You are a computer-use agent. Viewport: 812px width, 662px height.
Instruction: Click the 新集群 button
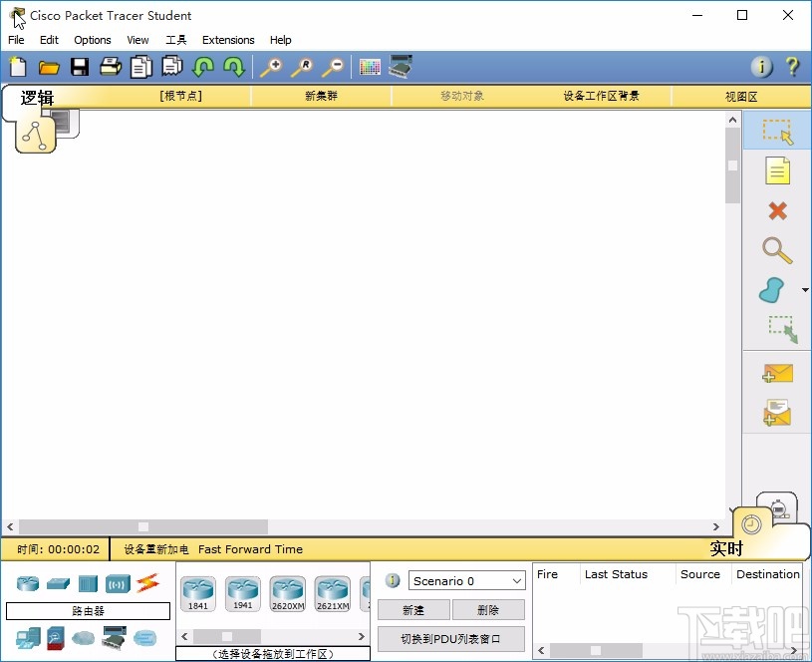[321, 96]
